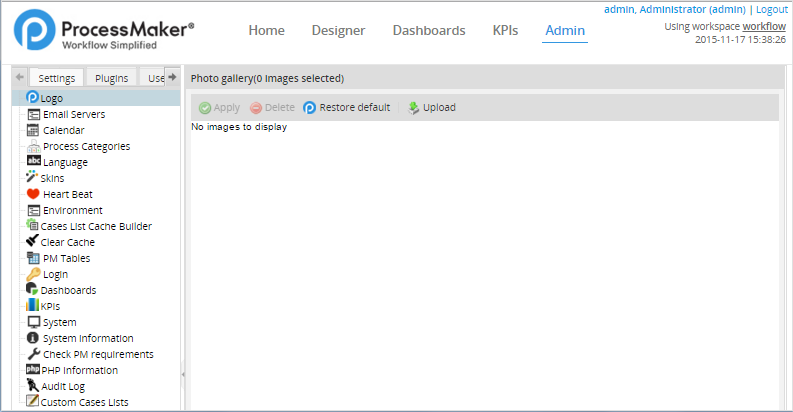Open the Designer menu
Image resolution: width=793 pixels, height=412 pixels.
click(x=338, y=30)
